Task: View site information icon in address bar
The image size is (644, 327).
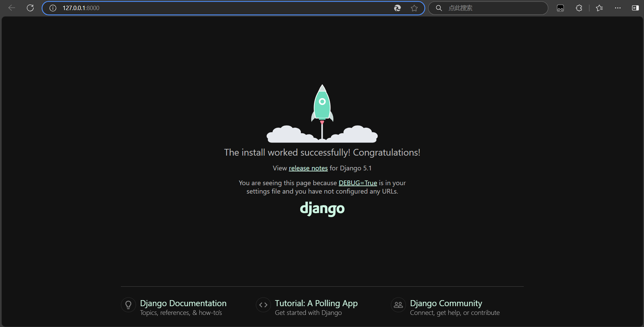Action: [53, 8]
